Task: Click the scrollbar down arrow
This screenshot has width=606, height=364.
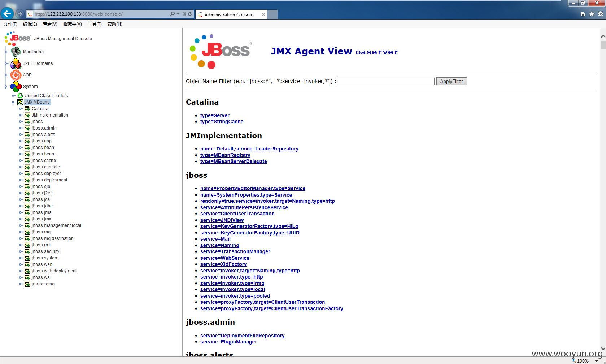Action: coord(603,348)
